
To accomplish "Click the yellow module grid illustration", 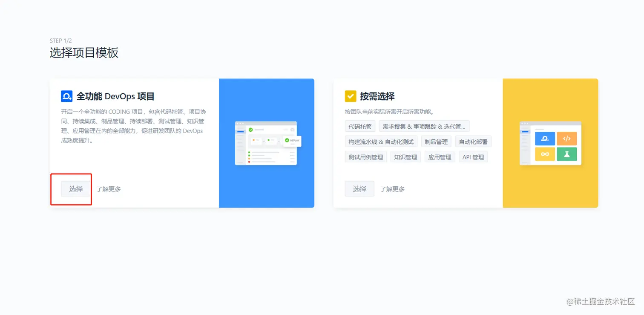I will 550,143.
